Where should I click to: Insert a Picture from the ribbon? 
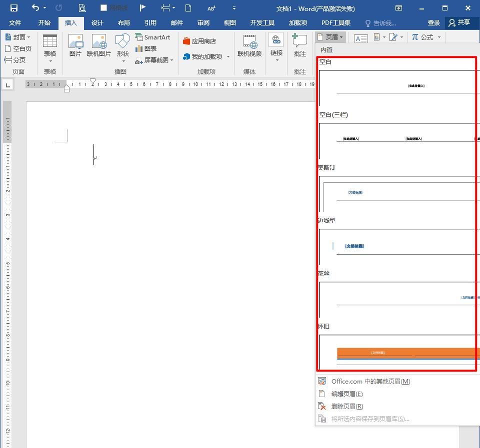point(75,45)
